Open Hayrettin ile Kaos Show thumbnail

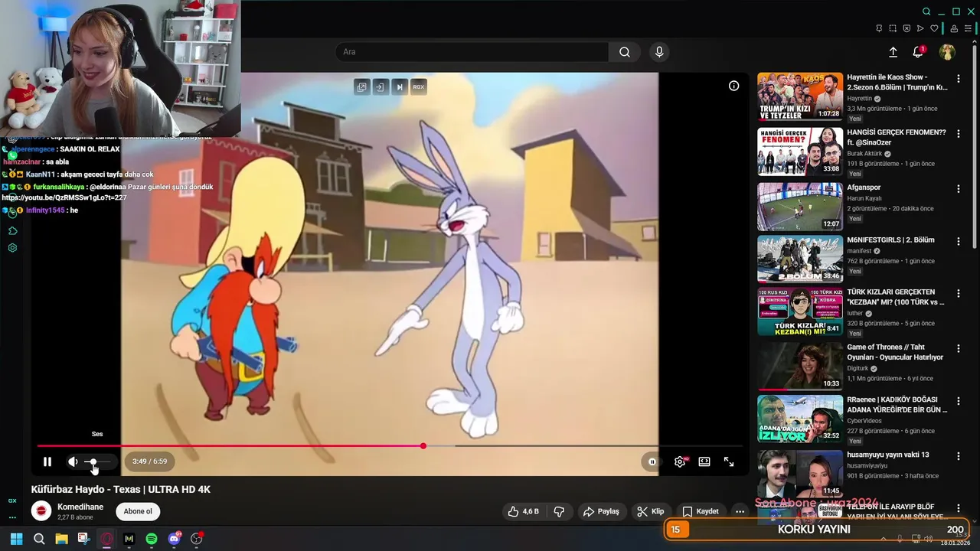pyautogui.click(x=800, y=96)
